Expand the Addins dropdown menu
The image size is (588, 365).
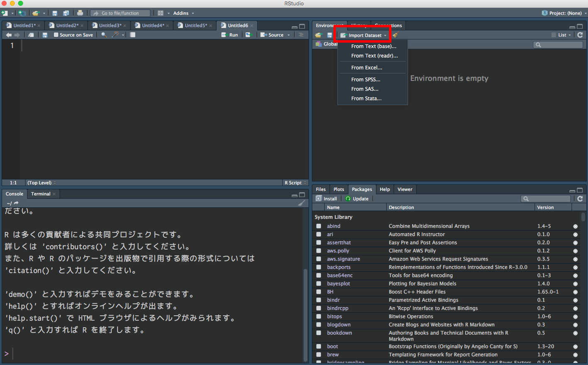coord(181,13)
